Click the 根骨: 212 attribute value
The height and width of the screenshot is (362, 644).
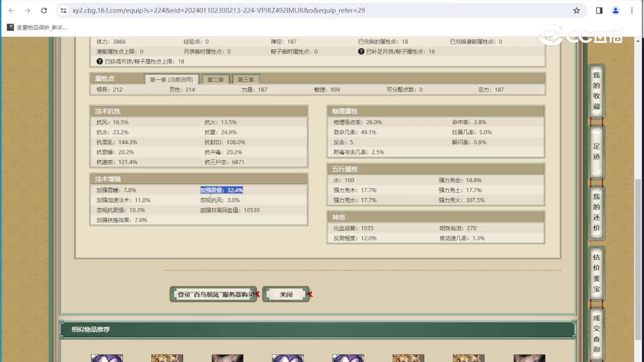[109, 89]
